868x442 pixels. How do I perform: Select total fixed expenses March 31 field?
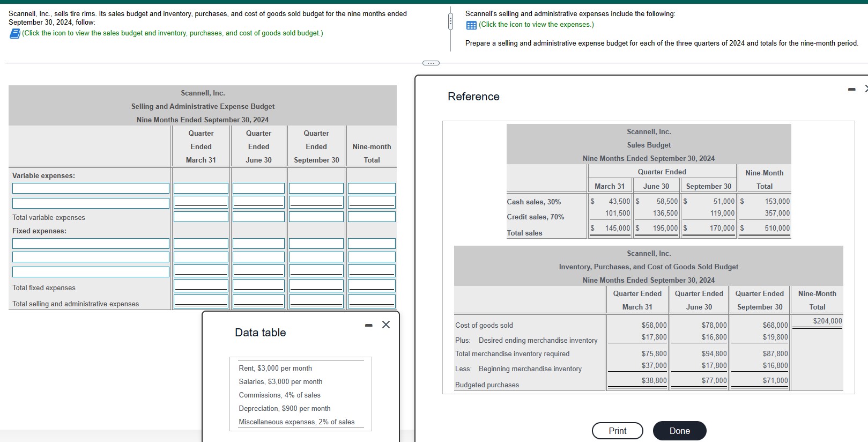[x=201, y=286]
